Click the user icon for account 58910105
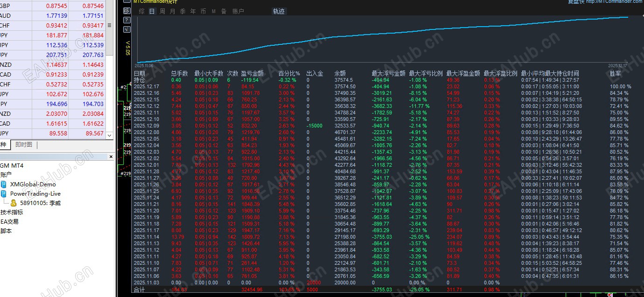644x297 pixels. point(14,203)
